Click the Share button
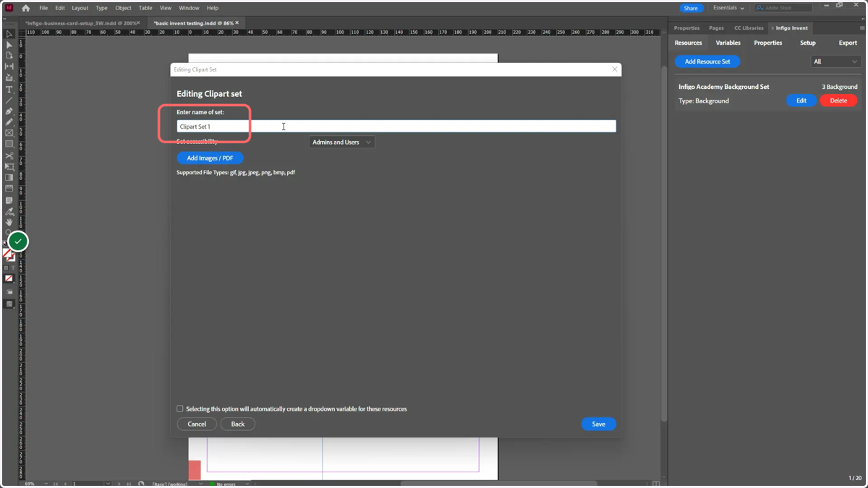Image resolution: width=868 pixels, height=488 pixels. coord(691,8)
